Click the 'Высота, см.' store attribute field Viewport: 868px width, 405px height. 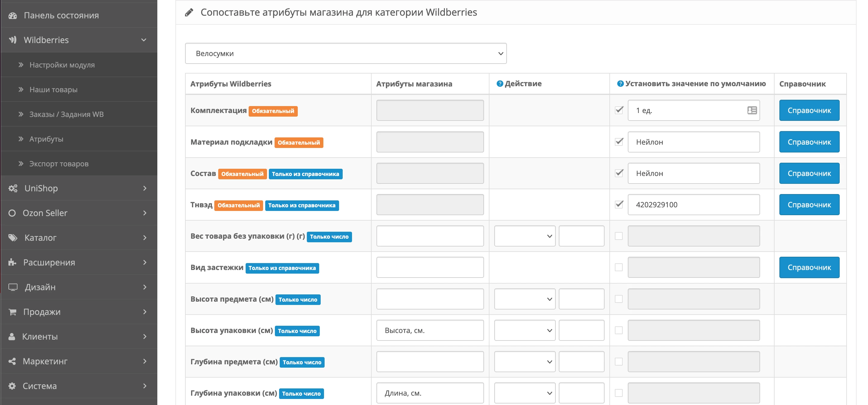(x=430, y=330)
